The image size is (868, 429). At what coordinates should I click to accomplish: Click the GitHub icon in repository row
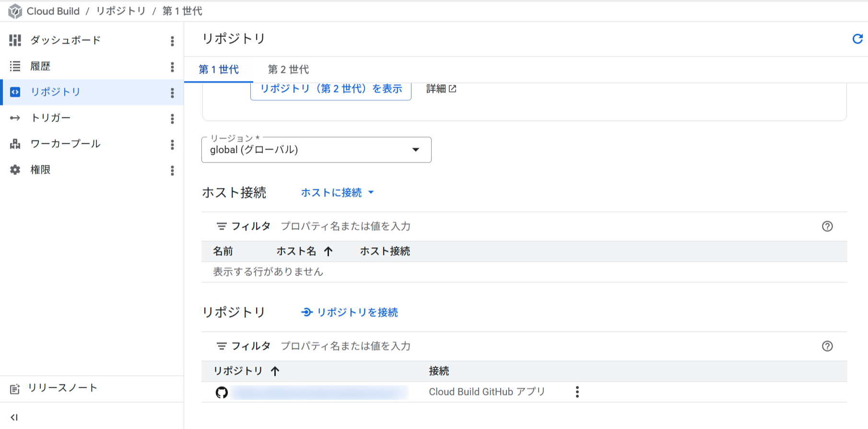coord(222,393)
